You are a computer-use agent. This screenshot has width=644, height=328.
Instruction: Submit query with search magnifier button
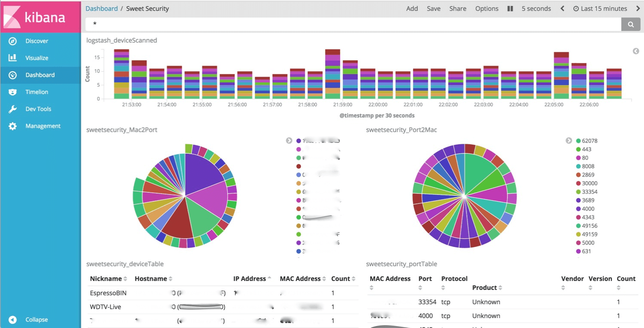coord(631,24)
